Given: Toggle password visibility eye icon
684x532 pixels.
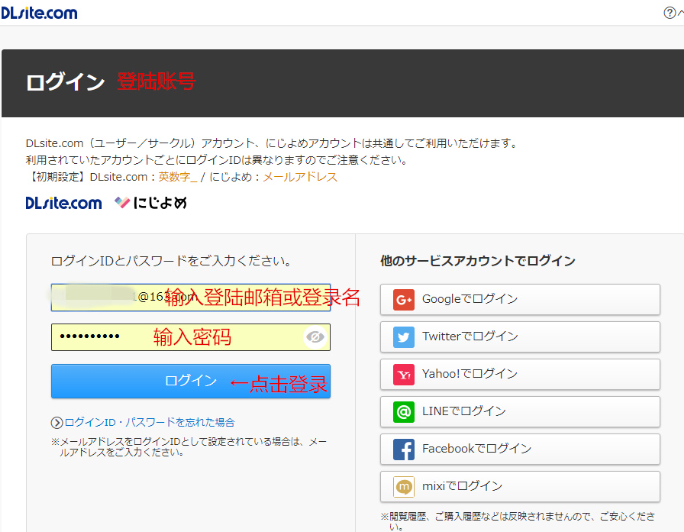Looking at the screenshot, I should [x=316, y=338].
